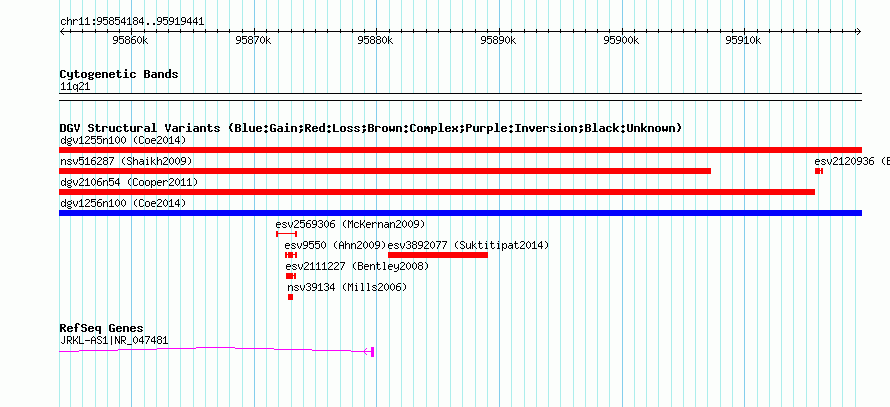Open the nsv39134 (Mills2006) label
The image size is (890, 407).
pos(347,287)
